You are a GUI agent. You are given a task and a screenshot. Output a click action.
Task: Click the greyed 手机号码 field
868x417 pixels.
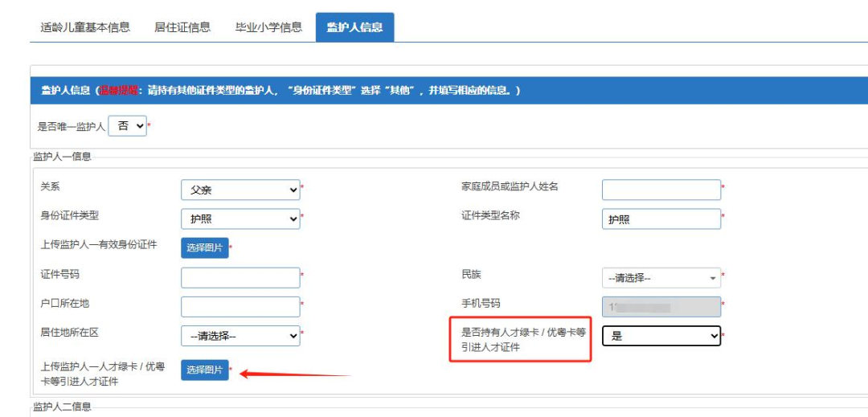click(661, 307)
